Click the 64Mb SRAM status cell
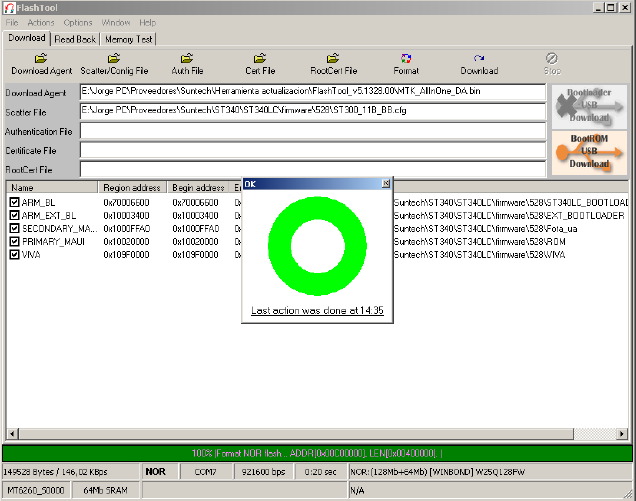The image size is (636, 501). pos(105,490)
